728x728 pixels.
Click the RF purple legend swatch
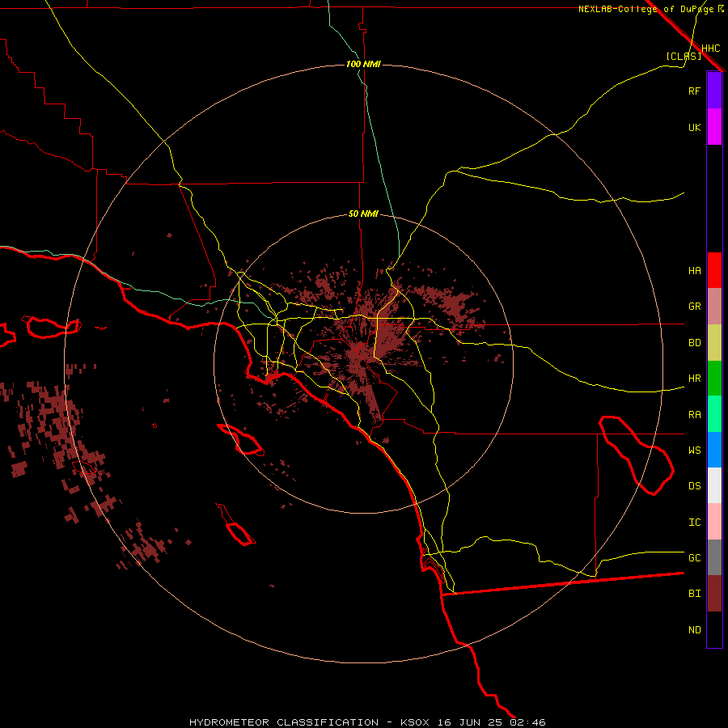tap(714, 91)
